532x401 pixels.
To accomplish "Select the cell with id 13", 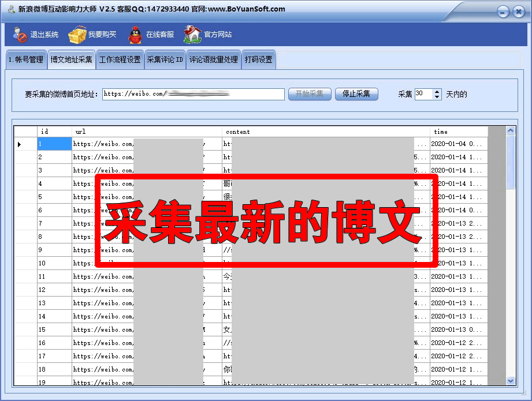I will pyautogui.click(x=54, y=303).
